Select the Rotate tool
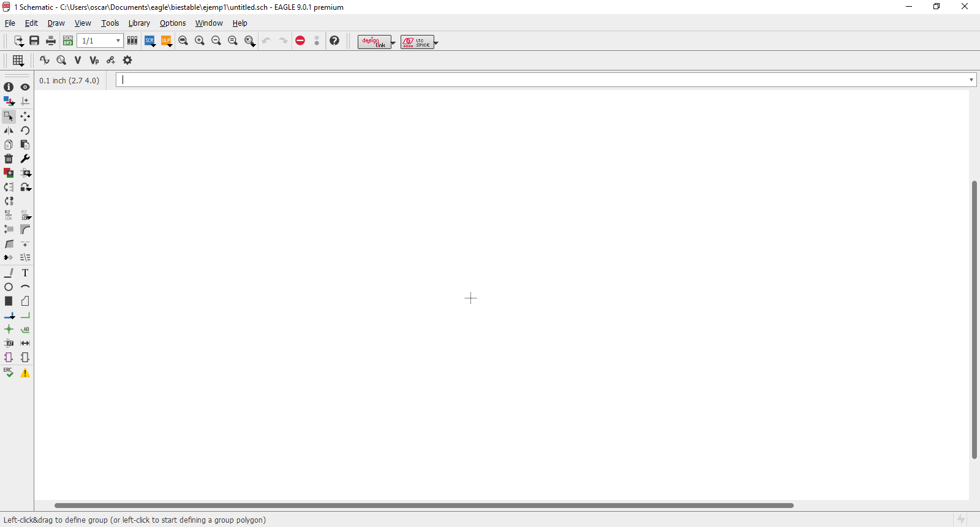The image size is (980, 527). tap(25, 131)
